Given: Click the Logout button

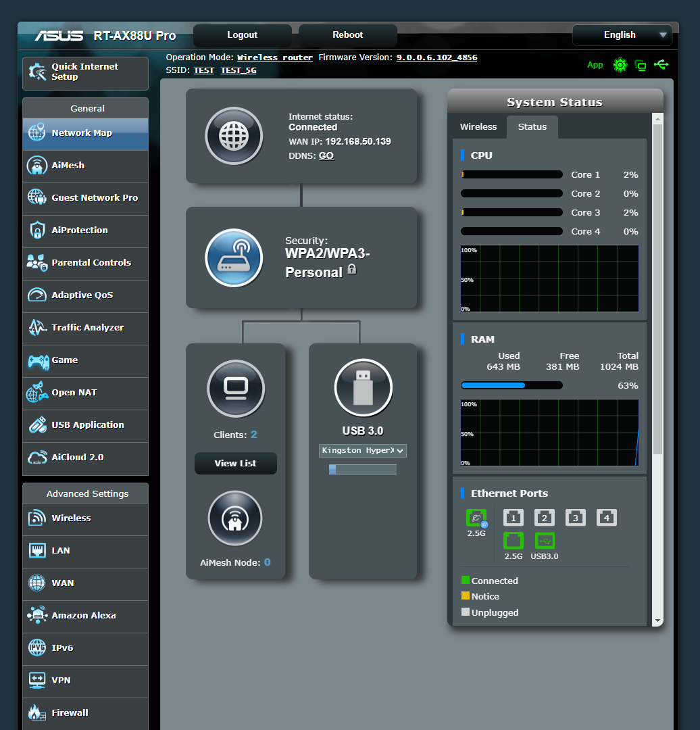Looking at the screenshot, I should [x=243, y=35].
